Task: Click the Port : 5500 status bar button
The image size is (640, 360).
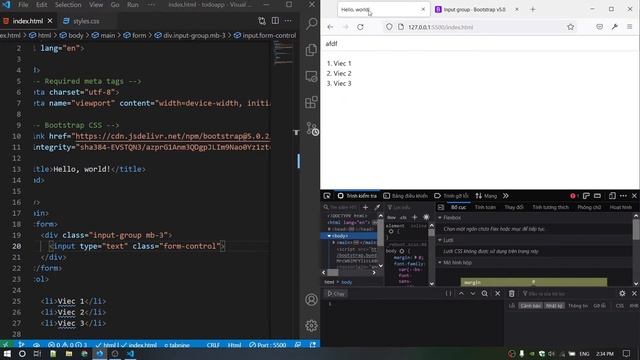Action: click(x=268, y=345)
